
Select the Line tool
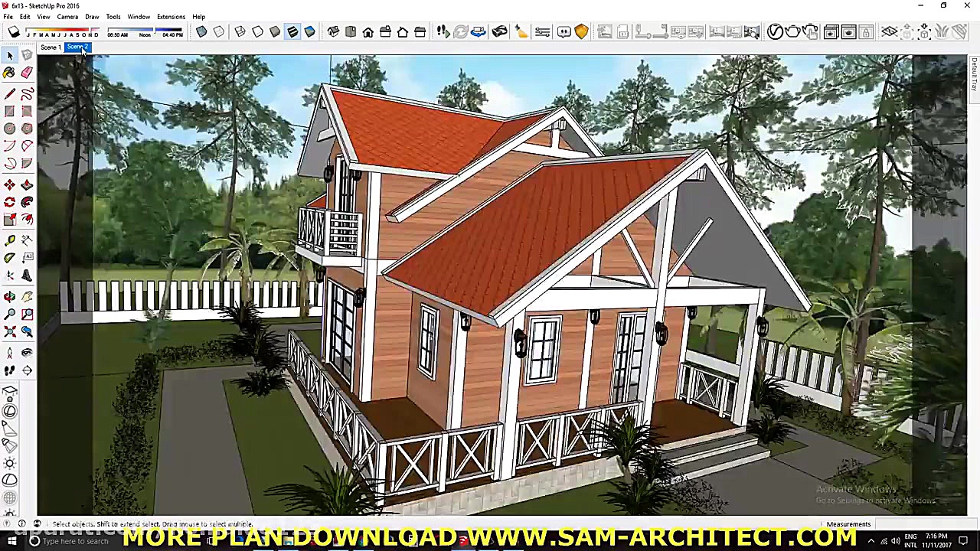[10, 93]
